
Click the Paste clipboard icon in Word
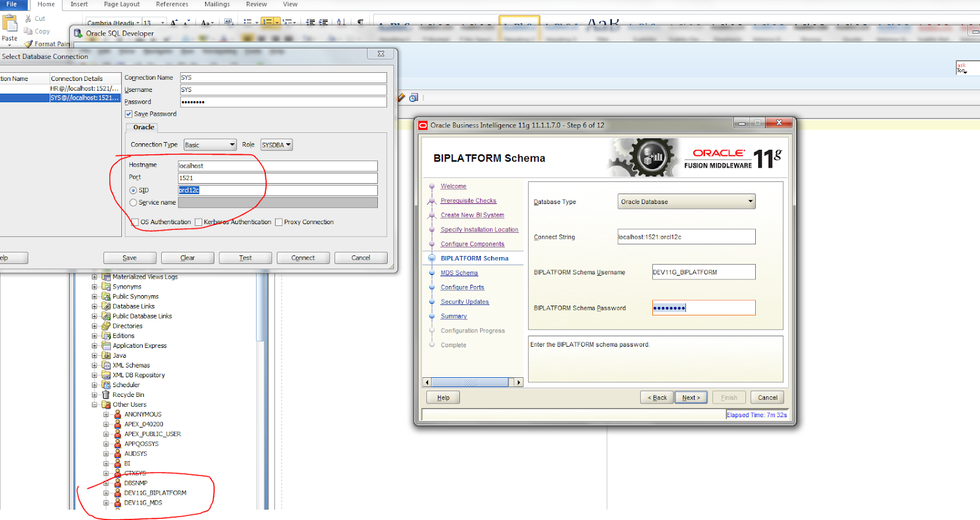[10, 23]
